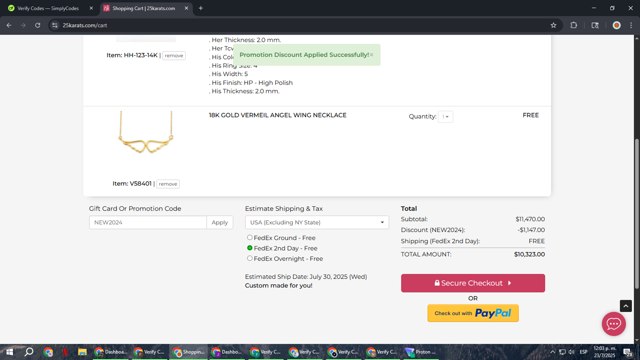Bookmark this page with the star icon
This screenshot has height=360, width=640.
tap(553, 25)
